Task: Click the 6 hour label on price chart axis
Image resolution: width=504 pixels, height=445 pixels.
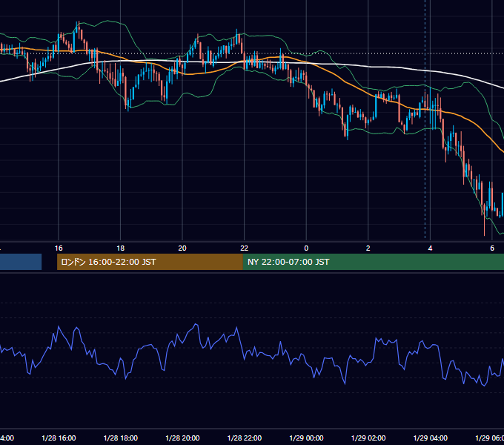Action: coord(492,248)
